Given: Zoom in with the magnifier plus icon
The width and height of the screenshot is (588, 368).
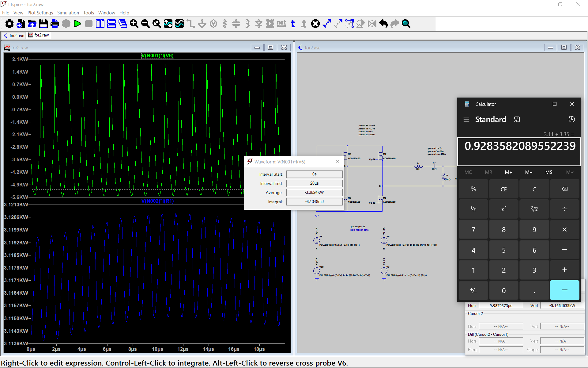Looking at the screenshot, I should 134,24.
